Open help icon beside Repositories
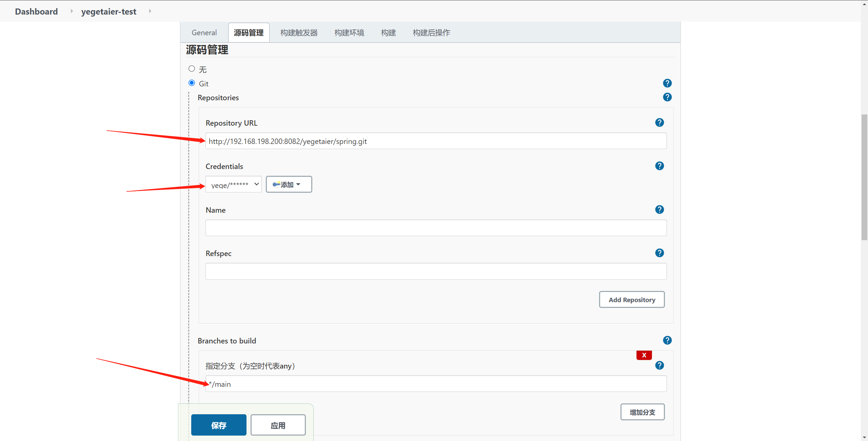The height and width of the screenshot is (441, 868). 667,97
